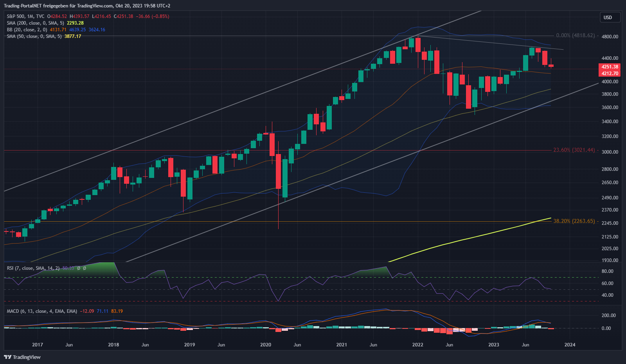Screen dimensions: 626x364
Task: Click the 0.00% (4818.62) Fibonacci label
Action: pos(575,35)
